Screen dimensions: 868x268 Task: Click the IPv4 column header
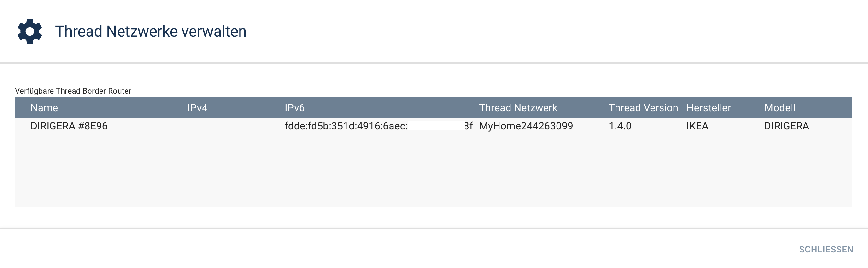click(x=197, y=108)
